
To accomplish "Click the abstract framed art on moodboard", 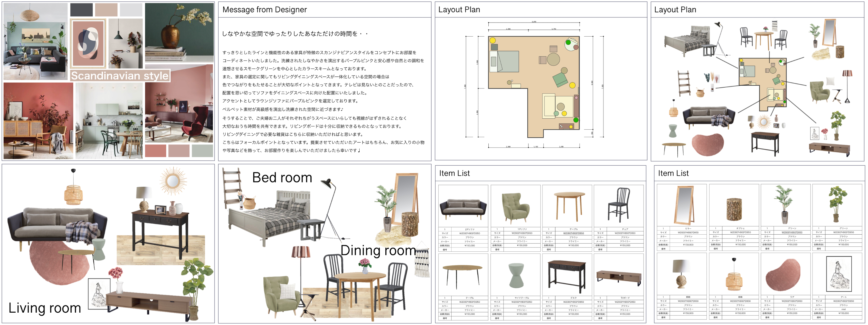I will 88,43.
